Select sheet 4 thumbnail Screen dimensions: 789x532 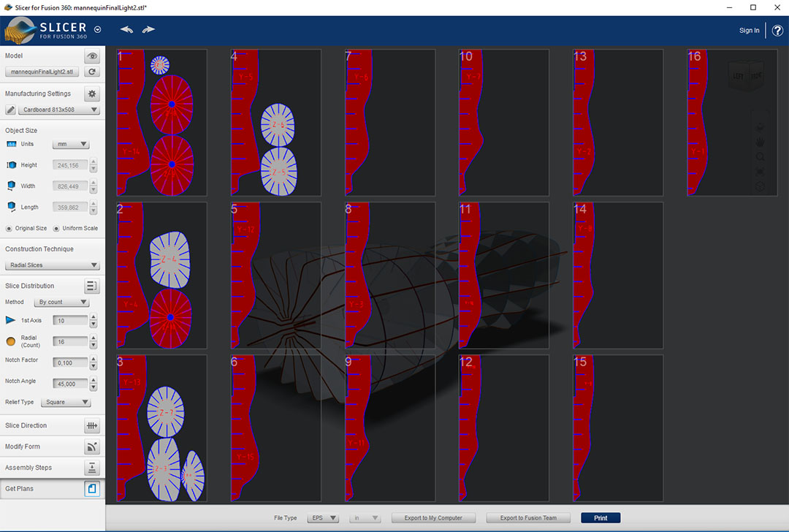275,122
